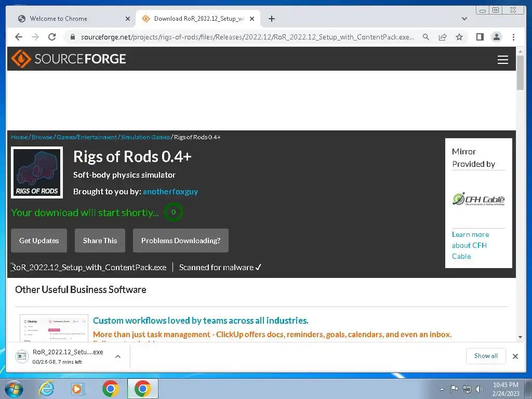Show hidden system tray icons arrow
This screenshot has height=399, width=532.
[x=442, y=389]
